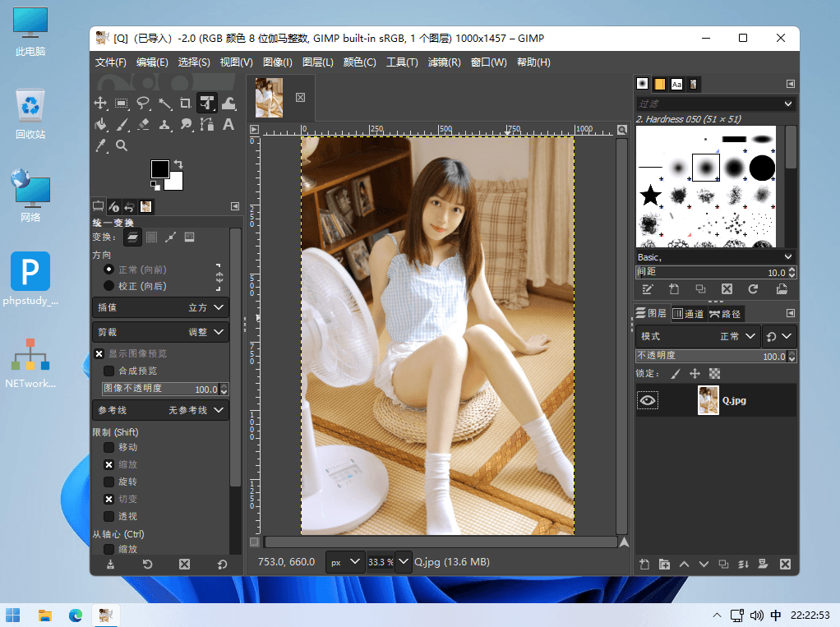Open 窗口(W) menu
This screenshot has height=627, width=840.
[x=488, y=62]
